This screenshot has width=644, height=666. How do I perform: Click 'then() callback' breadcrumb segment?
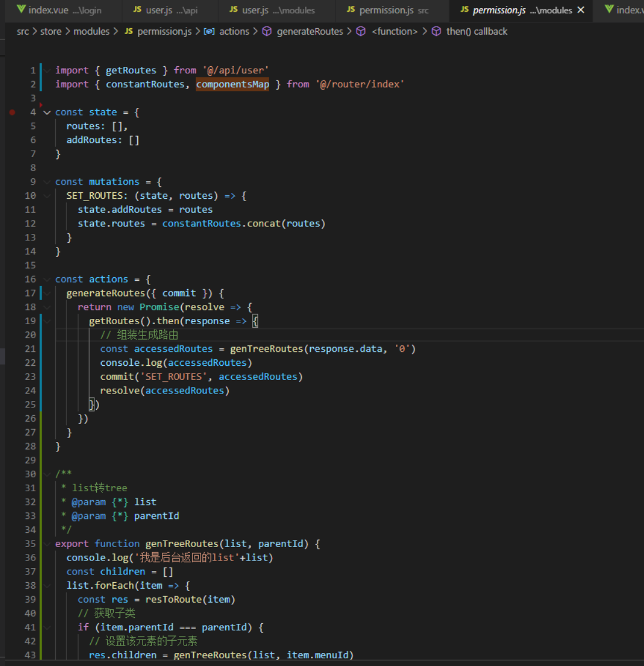477,32
